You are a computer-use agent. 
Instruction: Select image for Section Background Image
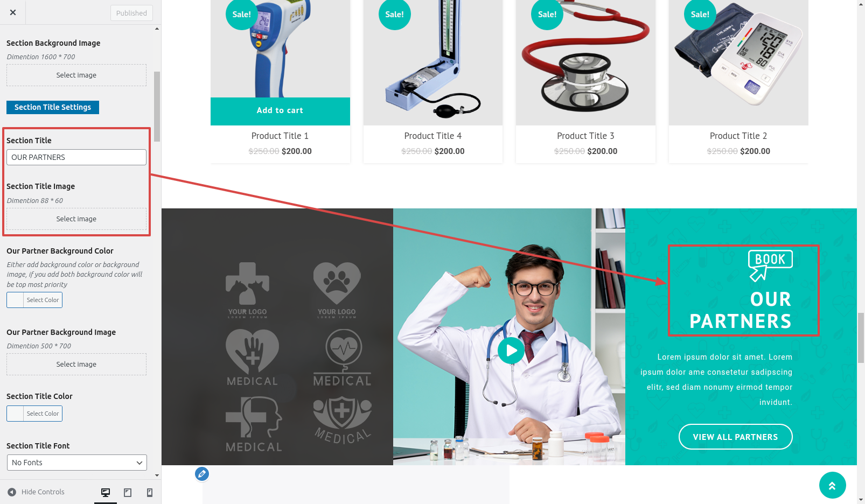(x=76, y=75)
